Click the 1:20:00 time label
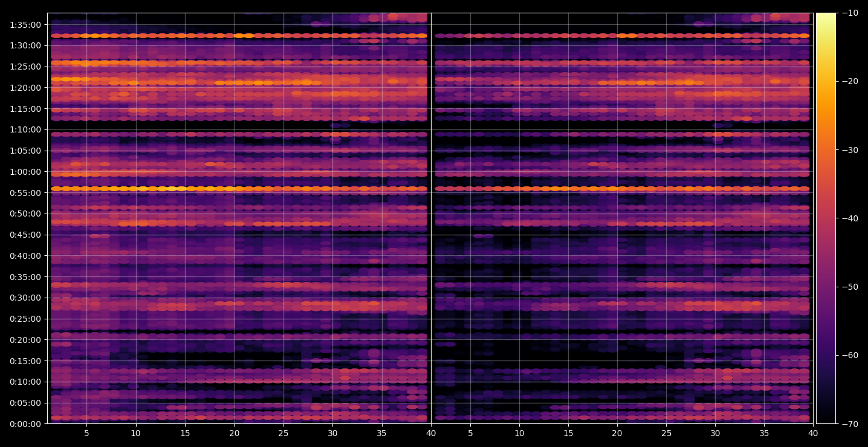Viewport: 868px width, 447px height. coord(25,88)
